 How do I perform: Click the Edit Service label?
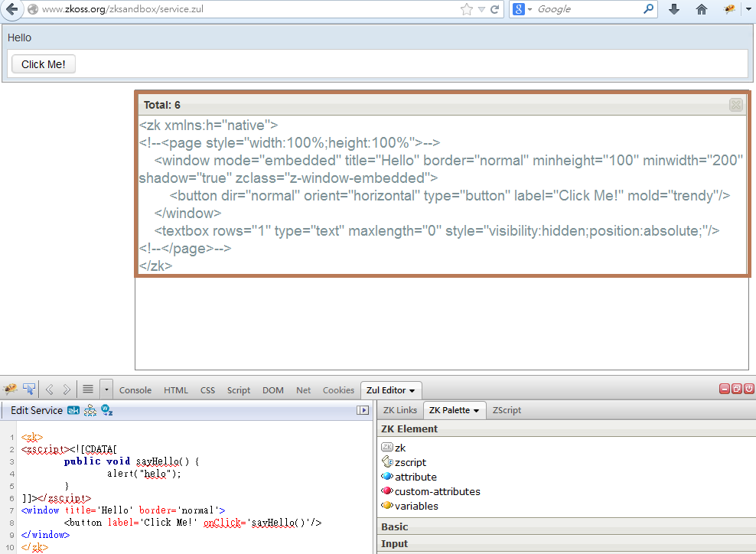37,410
